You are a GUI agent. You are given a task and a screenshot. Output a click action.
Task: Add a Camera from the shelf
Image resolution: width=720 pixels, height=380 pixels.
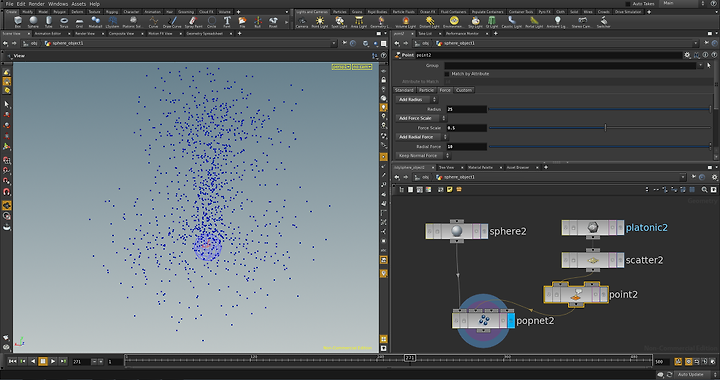click(x=302, y=22)
